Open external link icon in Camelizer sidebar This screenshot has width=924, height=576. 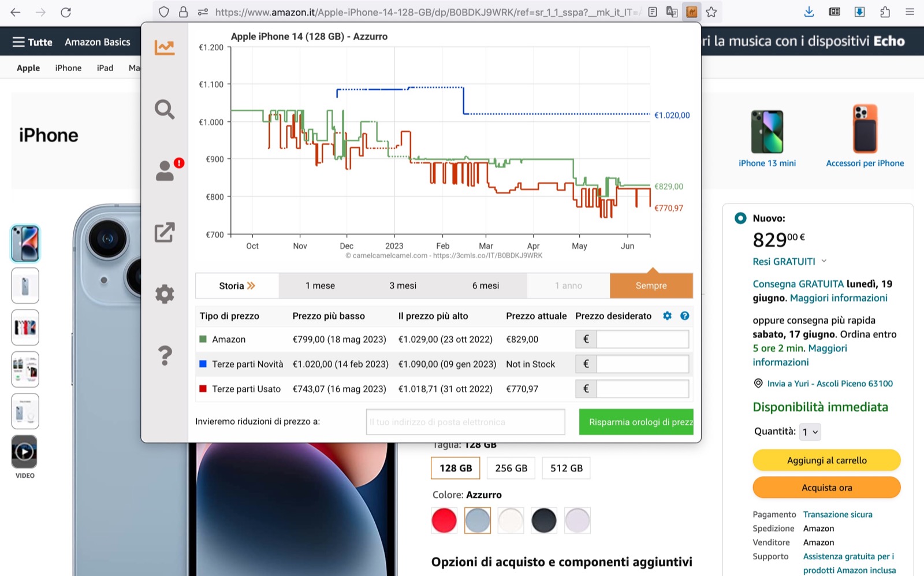(165, 232)
